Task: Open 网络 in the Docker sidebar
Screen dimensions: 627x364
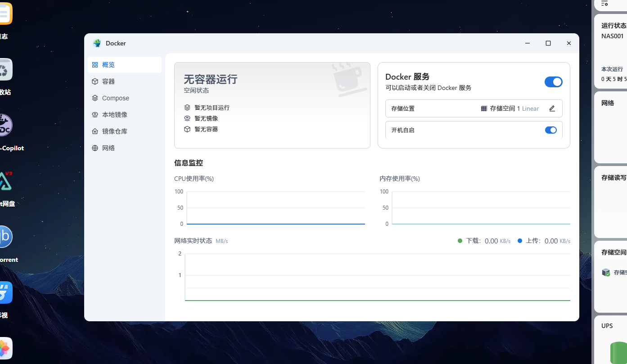Action: tap(125, 148)
